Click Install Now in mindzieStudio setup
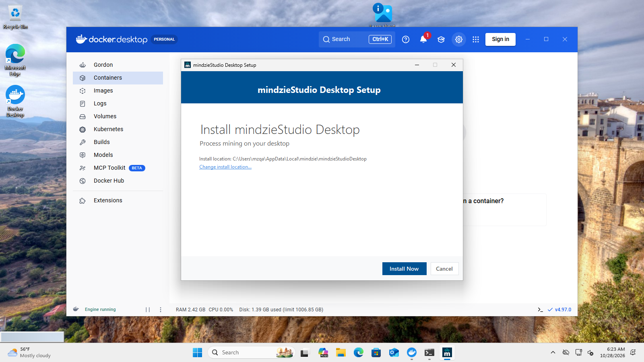Viewport: 644px width, 362px height. 404,269
